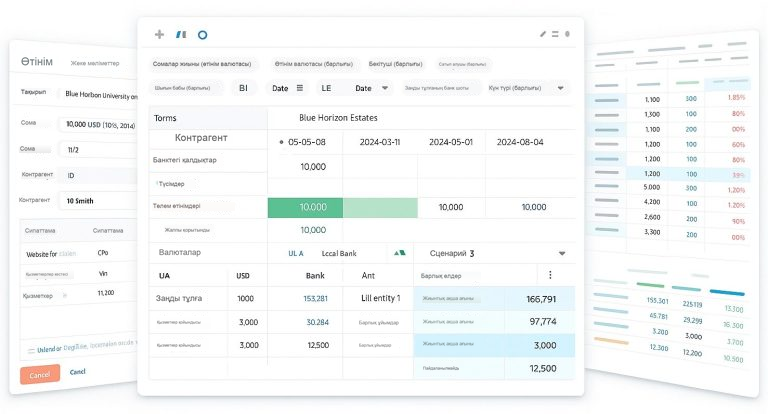The image size is (768, 414).
Task: Open Жеке мәліметтер tab in Өтінім window
Action: pyautogui.click(x=95, y=63)
